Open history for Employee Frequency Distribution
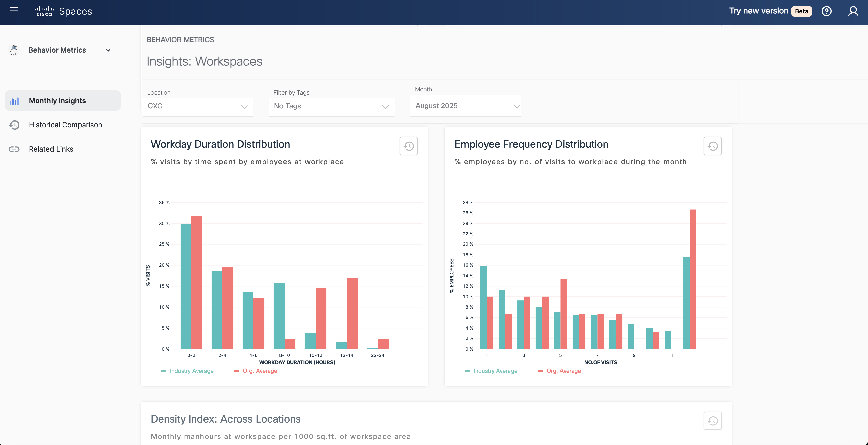 coord(712,146)
